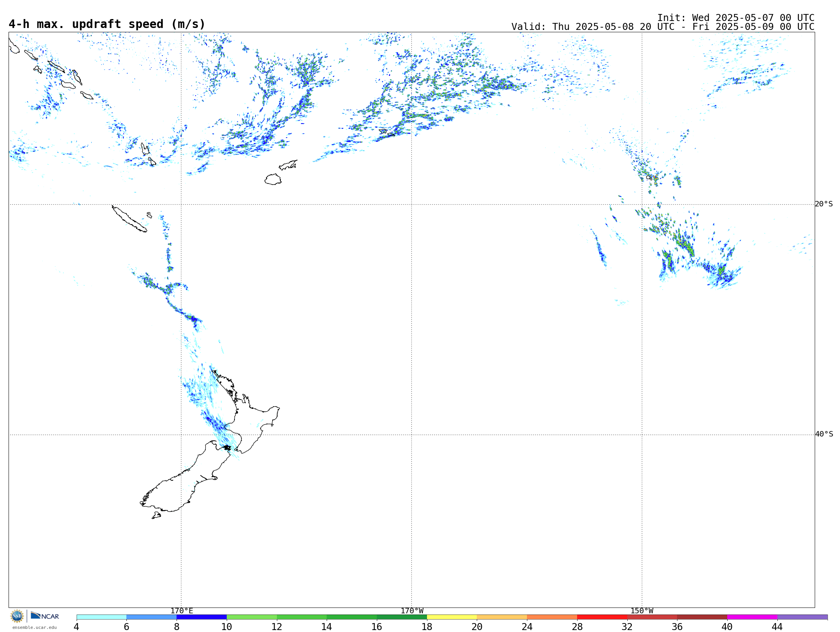Click the colorbar tick label 44
Image resolution: width=840 pixels, height=632 pixels.
click(777, 627)
